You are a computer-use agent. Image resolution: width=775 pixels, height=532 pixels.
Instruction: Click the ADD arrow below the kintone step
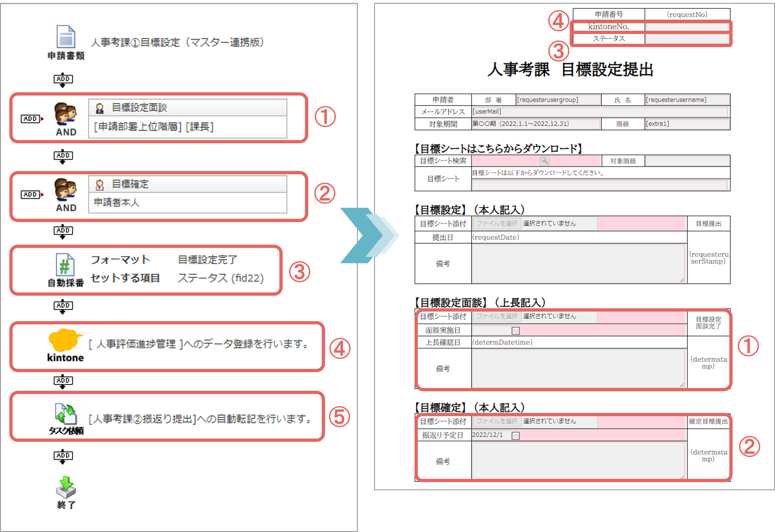tap(63, 382)
